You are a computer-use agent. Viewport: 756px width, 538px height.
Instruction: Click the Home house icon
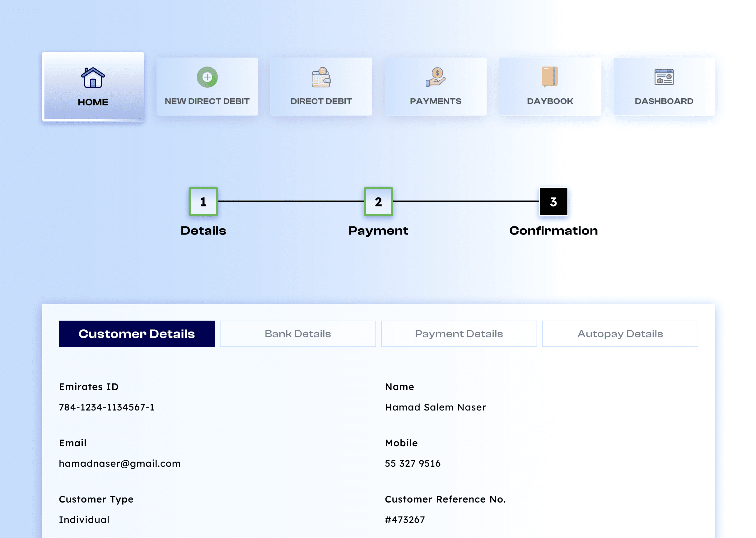click(x=93, y=77)
